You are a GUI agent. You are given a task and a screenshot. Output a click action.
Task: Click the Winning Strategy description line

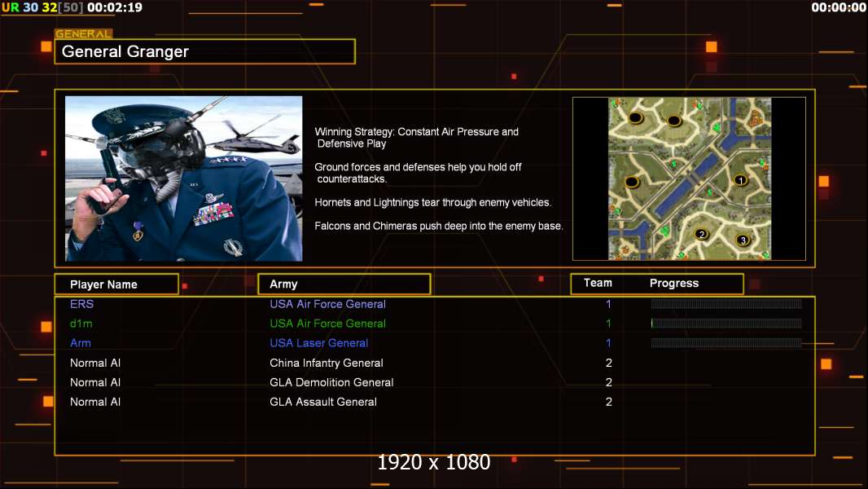coord(417,138)
